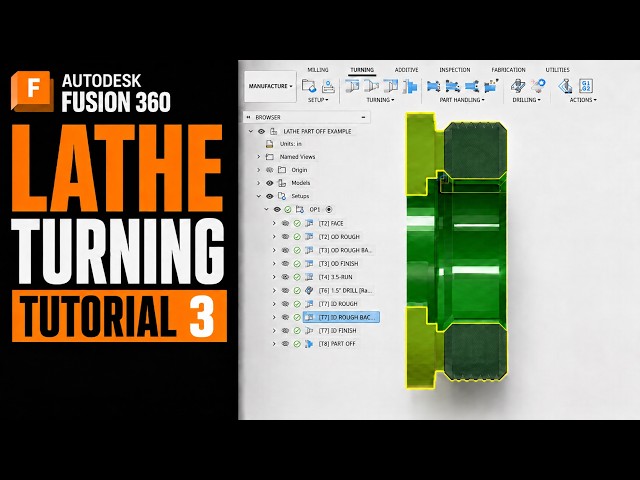Viewport: 640px width, 480px height.
Task: Toggle the OP1 eye icon
Action: coord(277,209)
